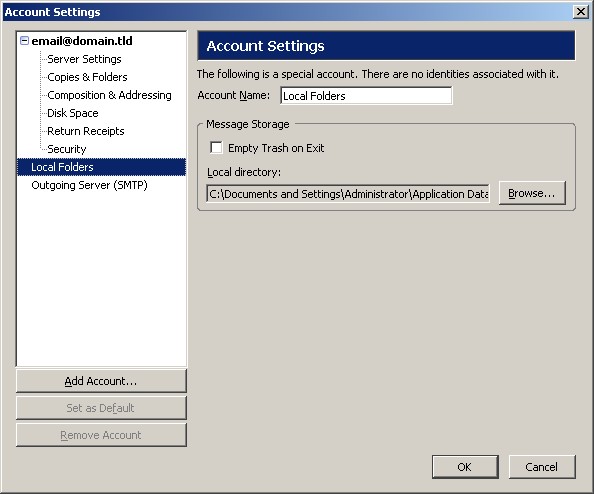Select Security in the account tree
The width and height of the screenshot is (594, 494).
[67, 149]
